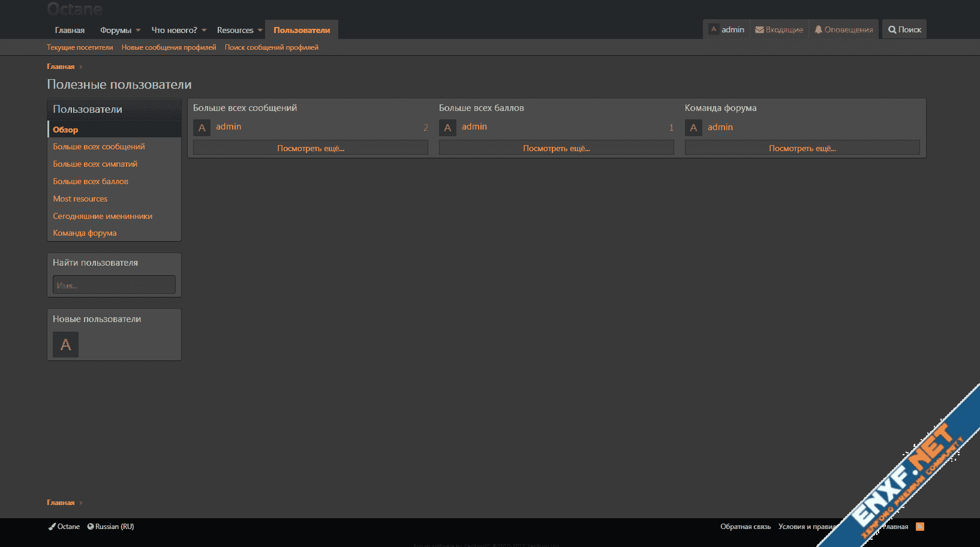
Task: Click the RSS feed icon in footer
Action: pos(919,527)
